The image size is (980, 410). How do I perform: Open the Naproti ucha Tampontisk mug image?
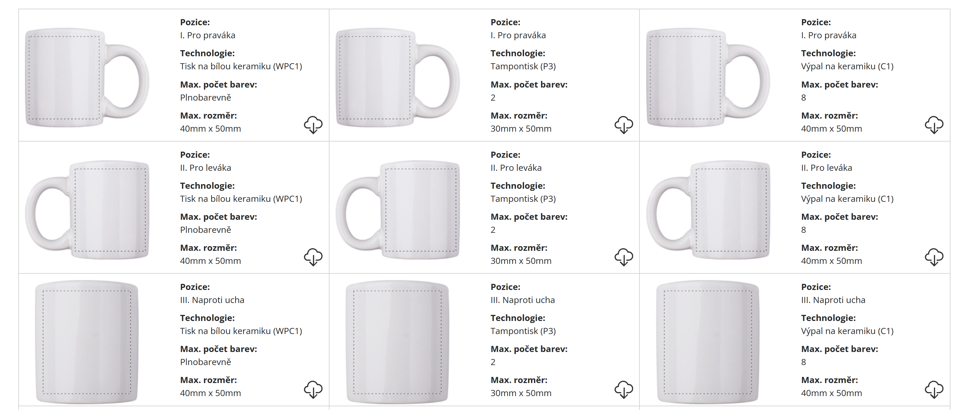click(397, 342)
